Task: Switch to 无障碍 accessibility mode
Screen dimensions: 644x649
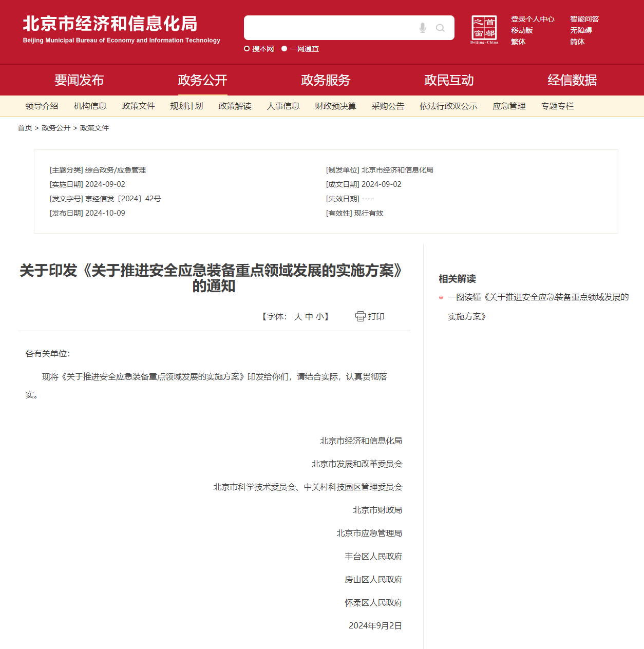Action: pos(581,30)
